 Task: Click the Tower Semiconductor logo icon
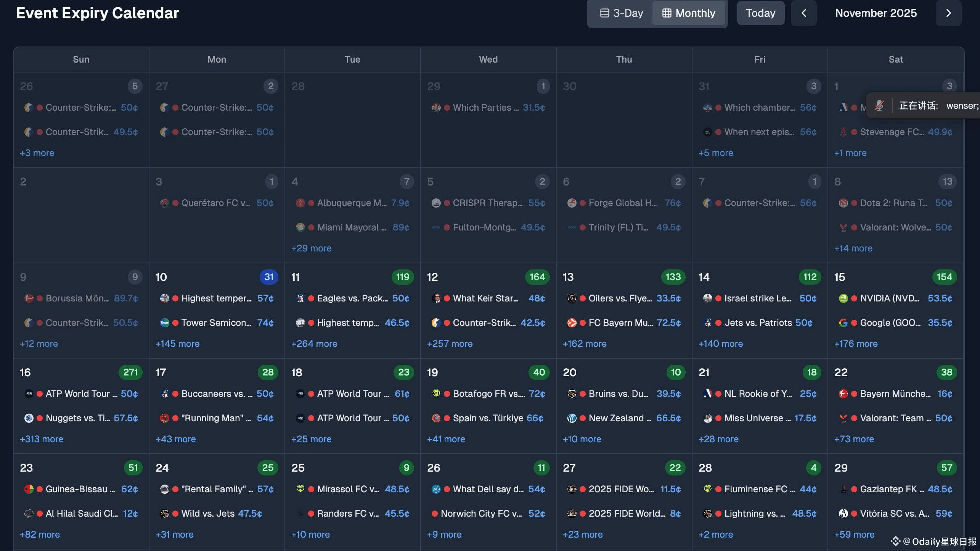pyautogui.click(x=164, y=323)
